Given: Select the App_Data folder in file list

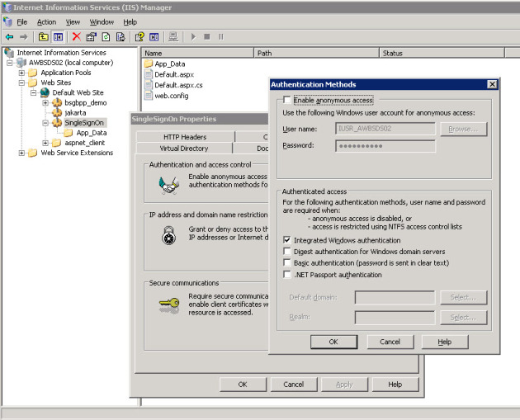Looking at the screenshot, I should (165, 64).
